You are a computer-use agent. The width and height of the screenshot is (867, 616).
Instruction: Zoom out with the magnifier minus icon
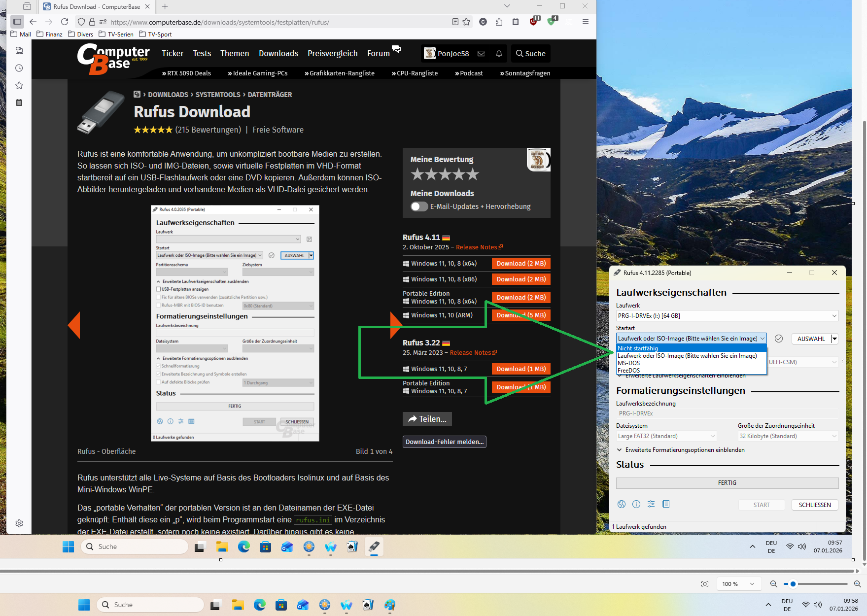tap(774, 584)
